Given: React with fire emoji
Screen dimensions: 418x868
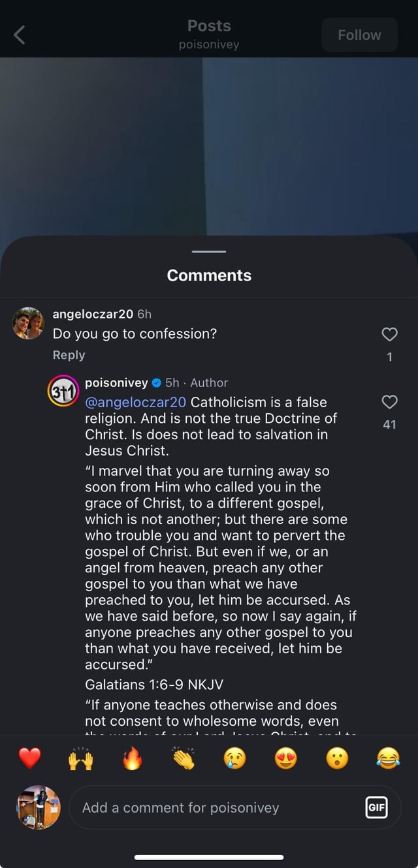Looking at the screenshot, I should 132,758.
